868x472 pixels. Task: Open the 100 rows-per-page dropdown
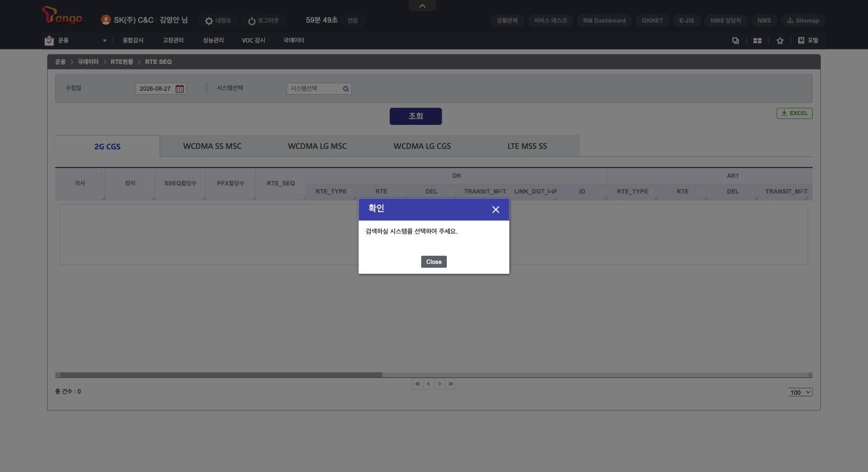801,392
